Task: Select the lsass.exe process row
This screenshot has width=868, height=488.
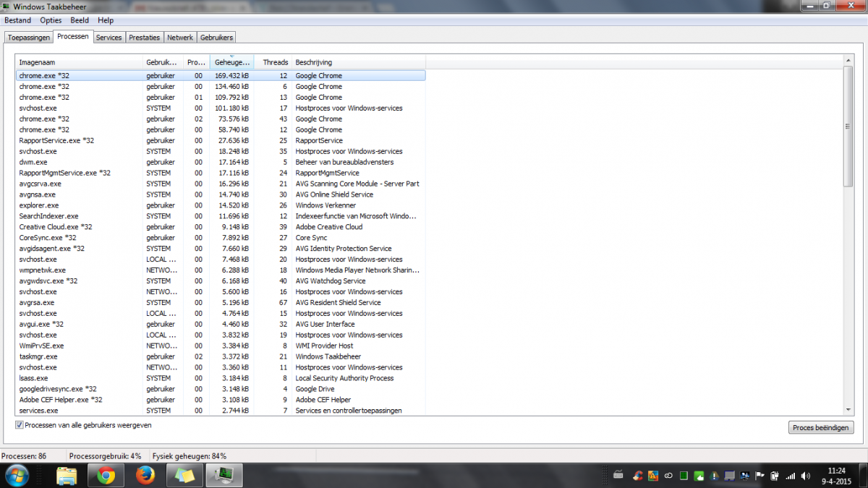Action: tap(221, 378)
